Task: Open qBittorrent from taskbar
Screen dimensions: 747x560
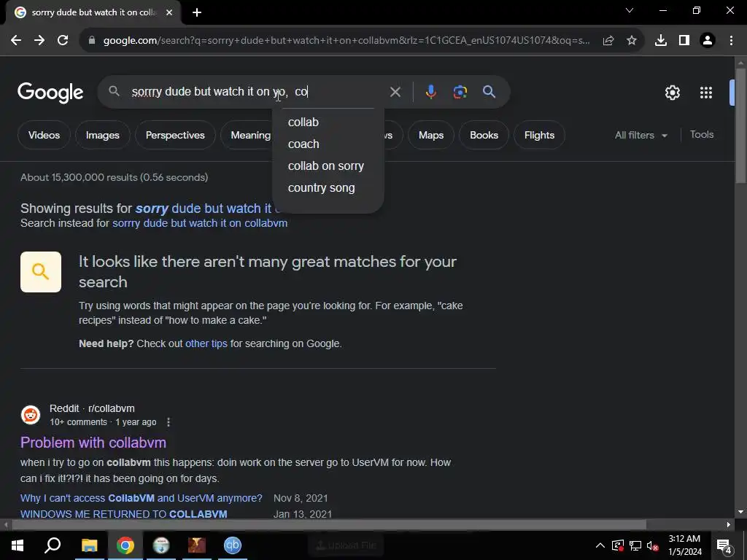Action: (233, 545)
